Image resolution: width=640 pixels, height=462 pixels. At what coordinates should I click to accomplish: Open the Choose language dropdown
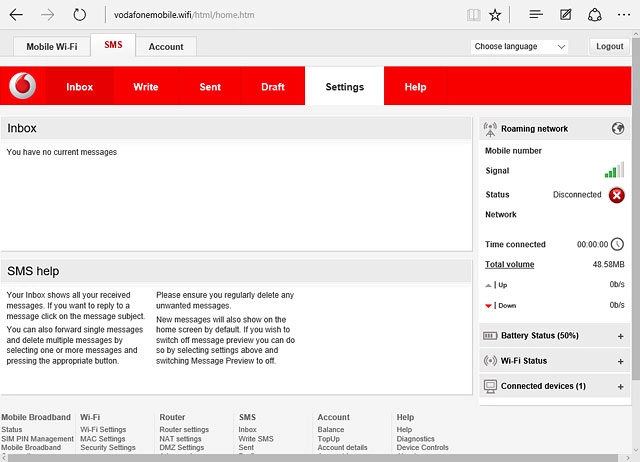click(520, 47)
